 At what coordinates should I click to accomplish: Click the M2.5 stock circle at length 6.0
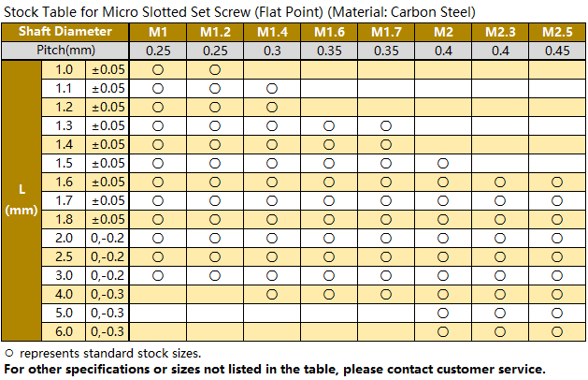557,331
